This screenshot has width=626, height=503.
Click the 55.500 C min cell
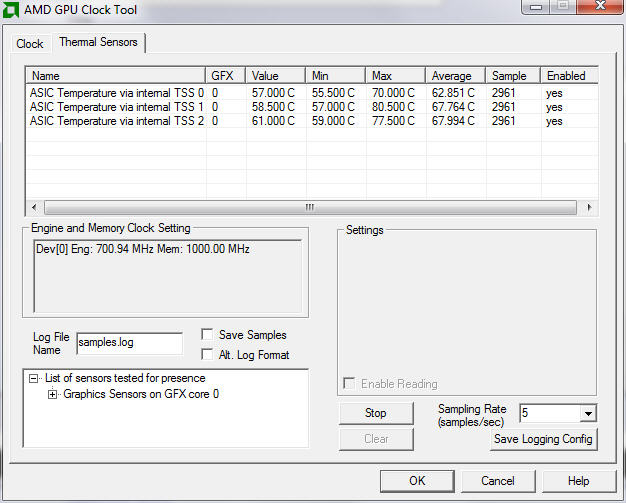pos(333,93)
